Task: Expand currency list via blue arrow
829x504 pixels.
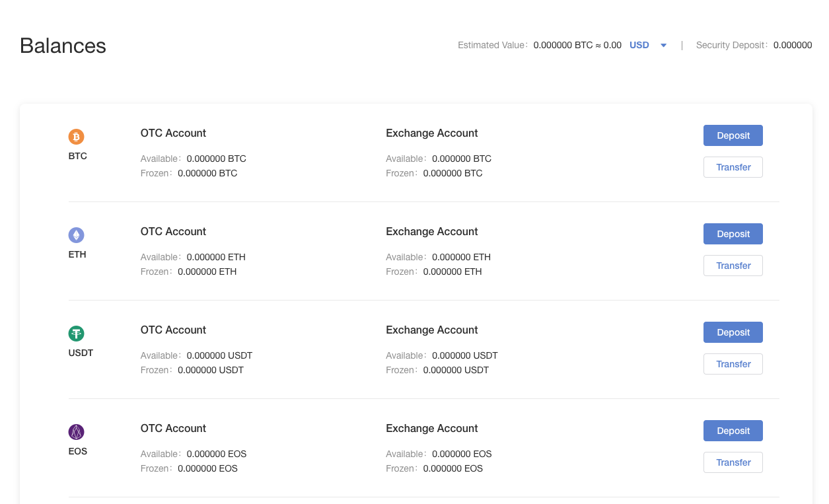Action: [x=664, y=46]
